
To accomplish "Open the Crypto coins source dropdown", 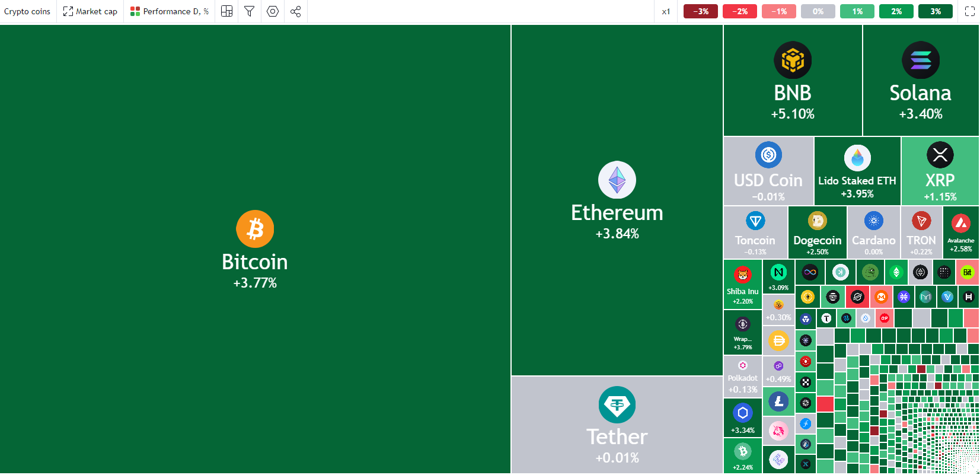I will click(x=27, y=11).
